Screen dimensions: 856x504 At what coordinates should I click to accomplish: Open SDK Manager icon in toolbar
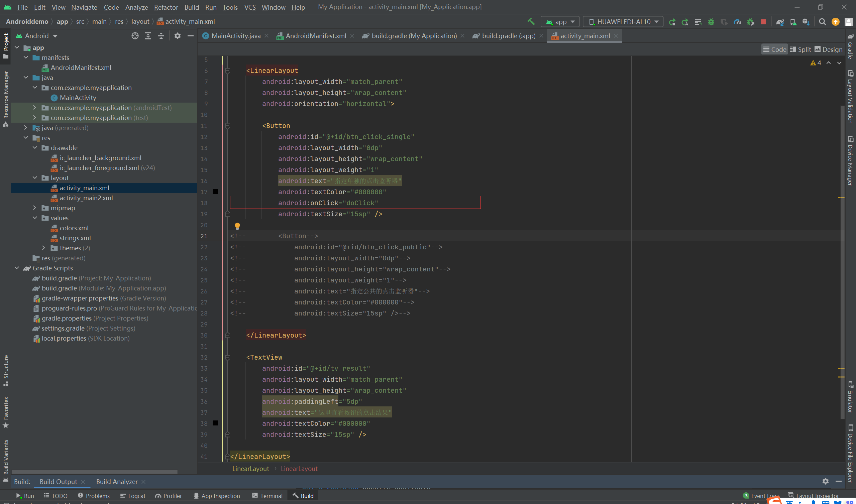pos(806,22)
